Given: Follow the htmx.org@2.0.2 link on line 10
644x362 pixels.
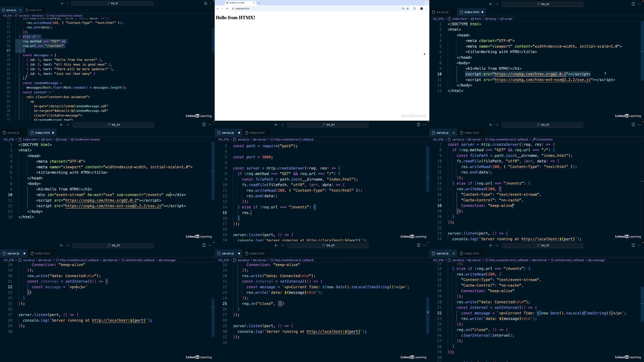Looking at the screenshot, I should point(531,74).
